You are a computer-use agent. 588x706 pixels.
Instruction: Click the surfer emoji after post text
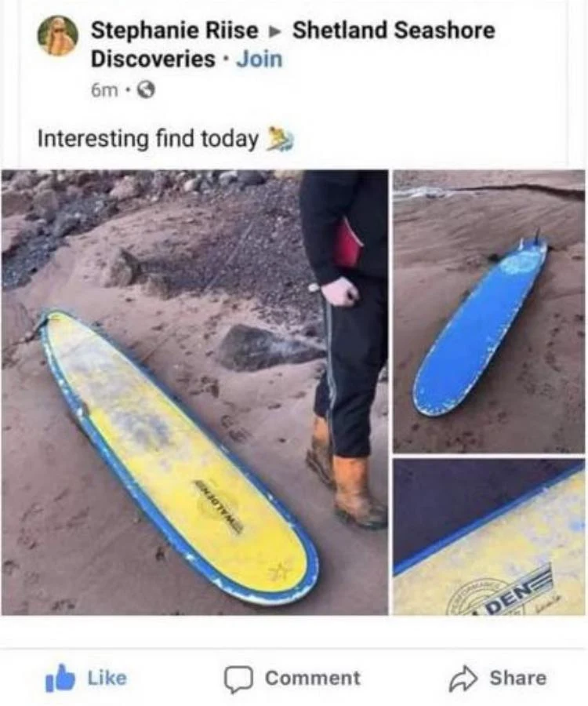281,138
